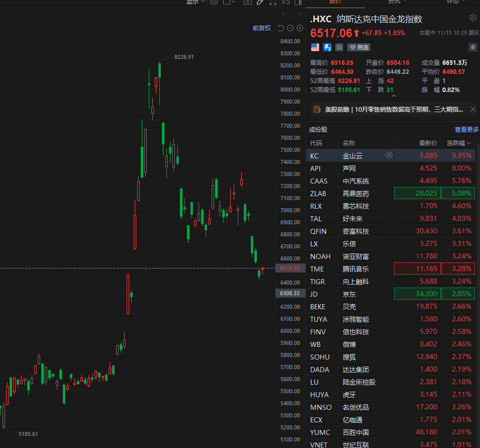Toggle the side panel layout icon

tap(298, 2)
